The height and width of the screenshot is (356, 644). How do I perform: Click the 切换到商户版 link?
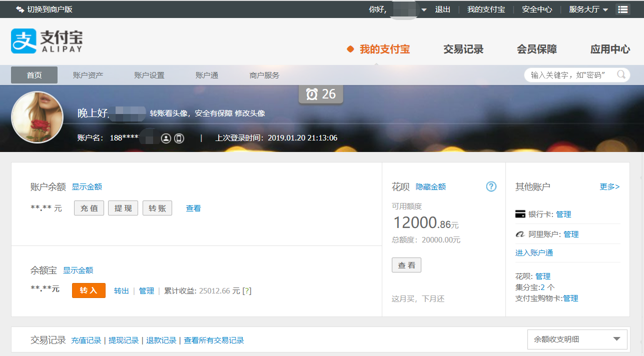pos(50,9)
